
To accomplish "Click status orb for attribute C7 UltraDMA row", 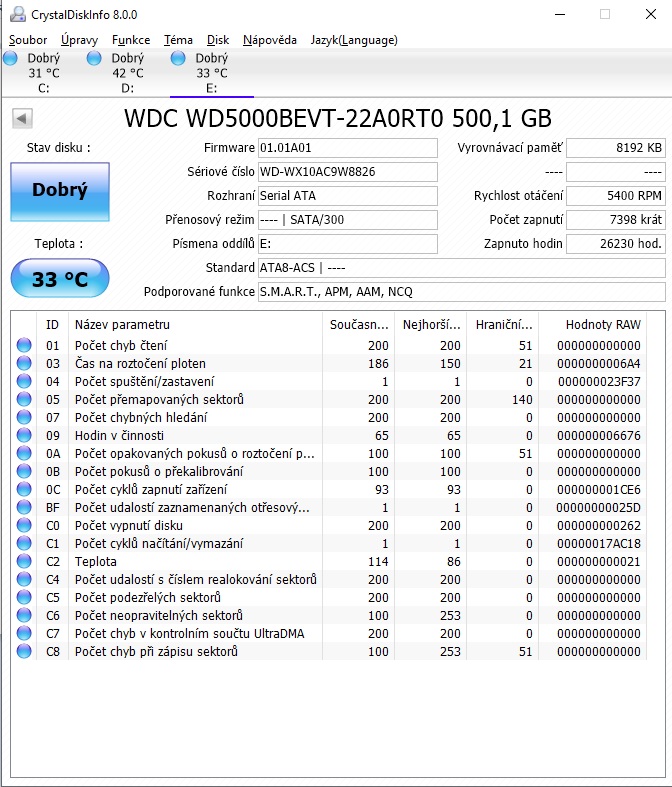I will click(x=24, y=633).
